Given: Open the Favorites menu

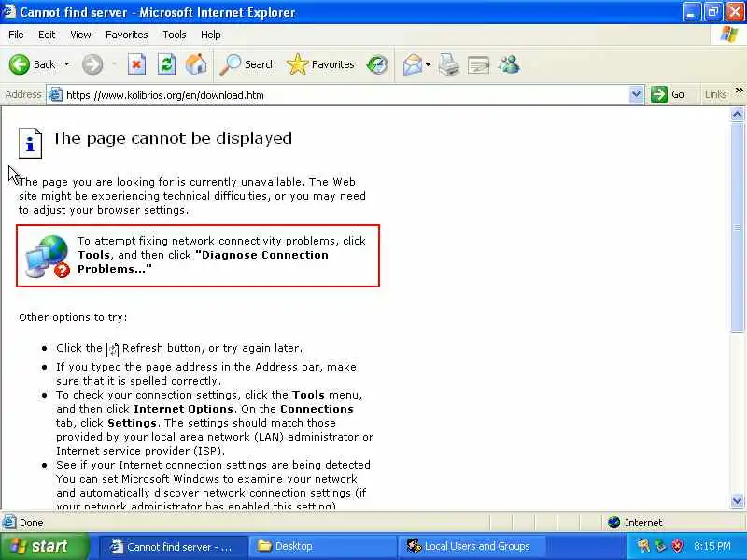Looking at the screenshot, I should [x=127, y=35].
